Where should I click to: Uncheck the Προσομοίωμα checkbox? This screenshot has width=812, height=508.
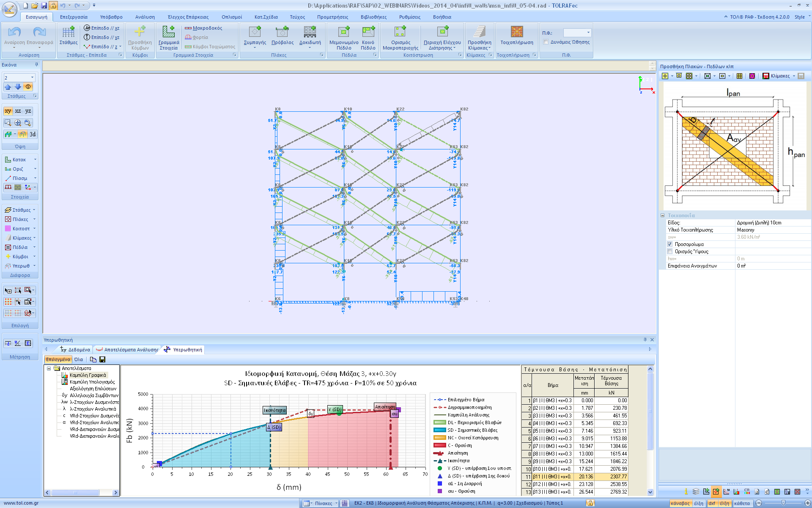tap(669, 244)
